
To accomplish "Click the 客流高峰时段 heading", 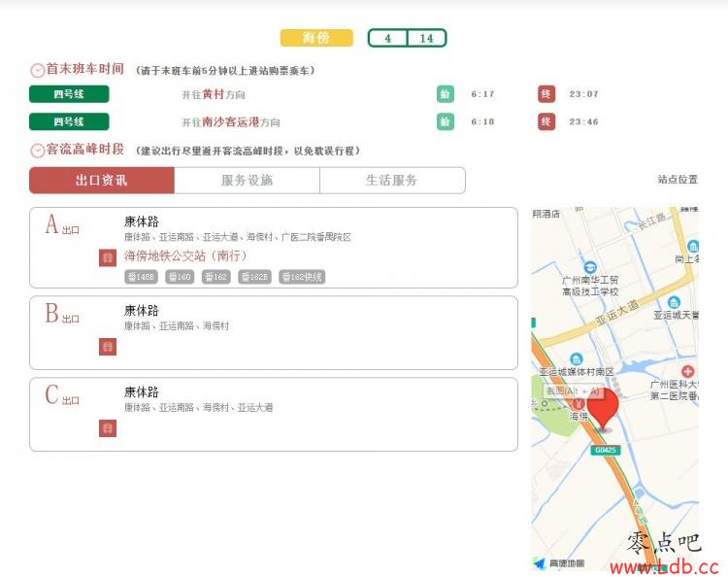I will click(x=85, y=150).
